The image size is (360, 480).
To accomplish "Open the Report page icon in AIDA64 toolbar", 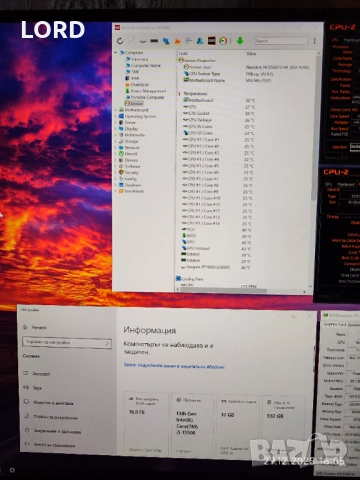I will 132,41.
